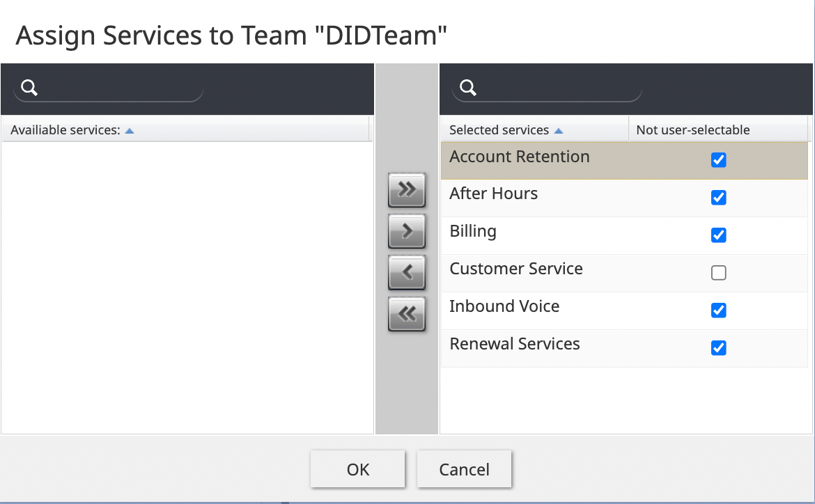Select the Inbound Voice service row
This screenshot has width=815, height=504.
(x=624, y=310)
